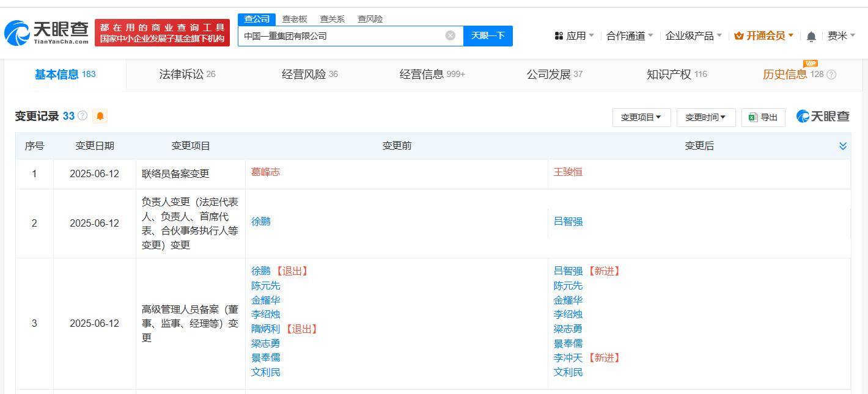Open 王骏恒 in the 变更后 column

(568, 172)
